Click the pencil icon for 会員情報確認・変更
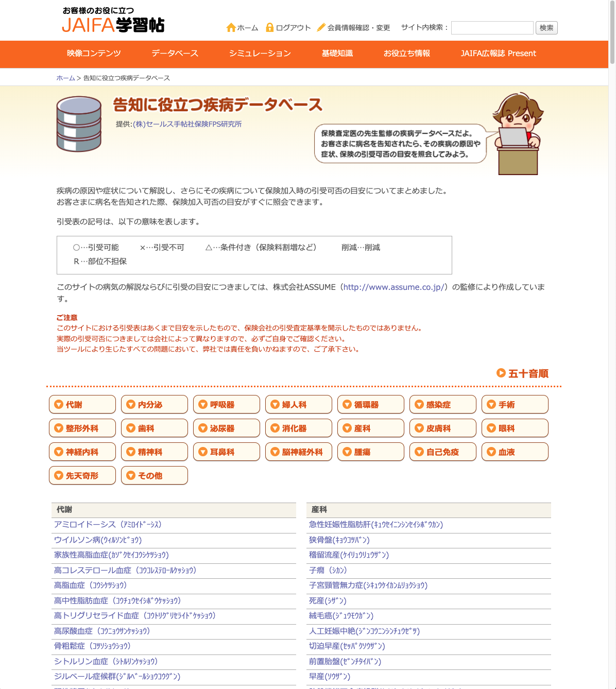The image size is (616, 689). click(321, 27)
